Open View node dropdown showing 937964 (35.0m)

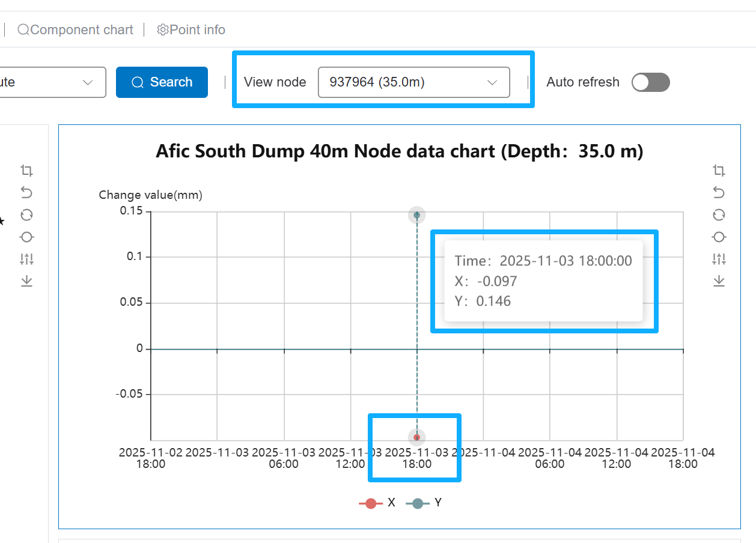pos(413,82)
